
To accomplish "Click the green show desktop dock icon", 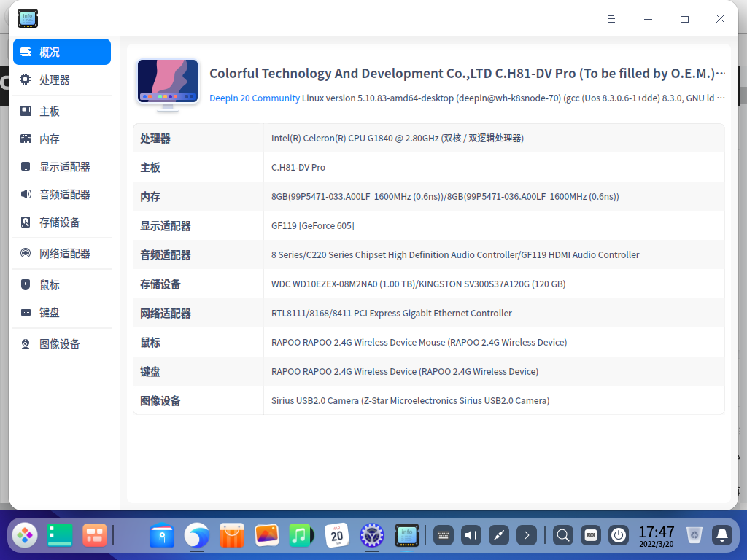I will 60,535.
